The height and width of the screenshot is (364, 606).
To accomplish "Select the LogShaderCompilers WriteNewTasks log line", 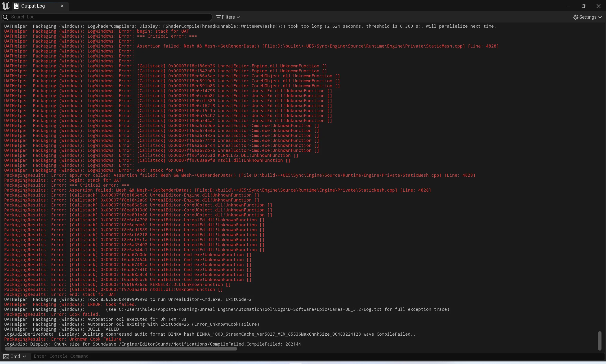I will (250, 26).
